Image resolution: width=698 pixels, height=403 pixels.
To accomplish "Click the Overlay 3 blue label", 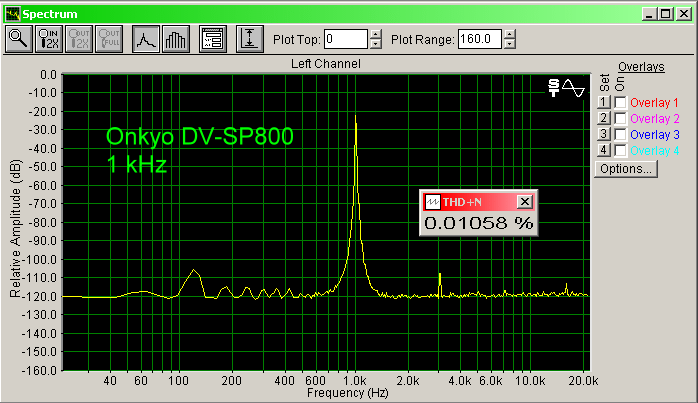I will point(654,135).
